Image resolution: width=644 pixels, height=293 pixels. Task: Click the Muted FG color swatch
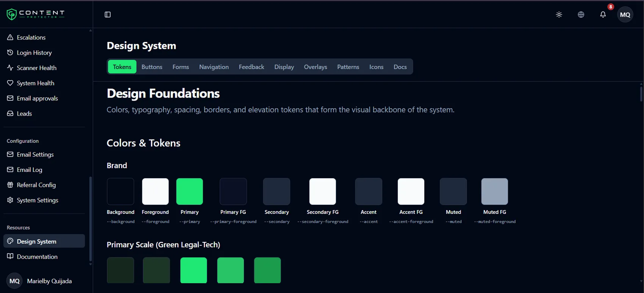point(495,192)
